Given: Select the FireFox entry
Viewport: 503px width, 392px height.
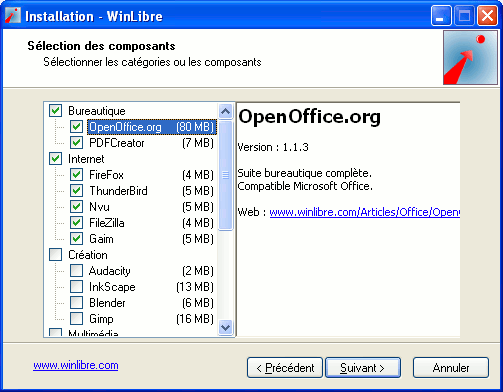Looking at the screenshot, I should [x=152, y=175].
